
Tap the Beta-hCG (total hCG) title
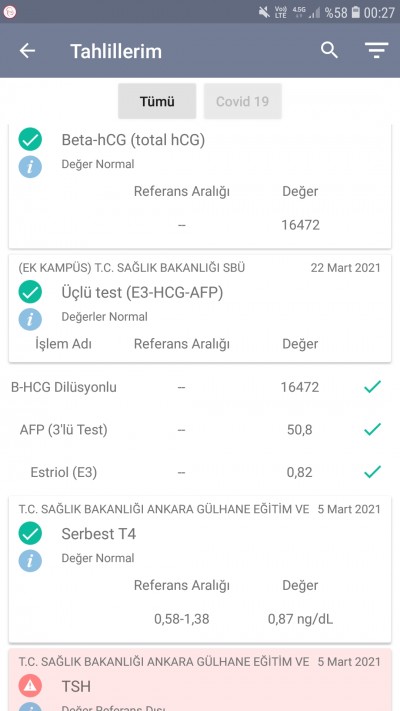pos(133,140)
